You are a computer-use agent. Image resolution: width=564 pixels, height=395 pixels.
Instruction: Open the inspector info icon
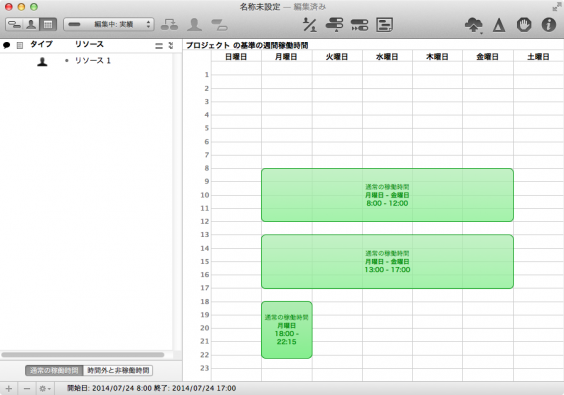pyautogui.click(x=549, y=25)
